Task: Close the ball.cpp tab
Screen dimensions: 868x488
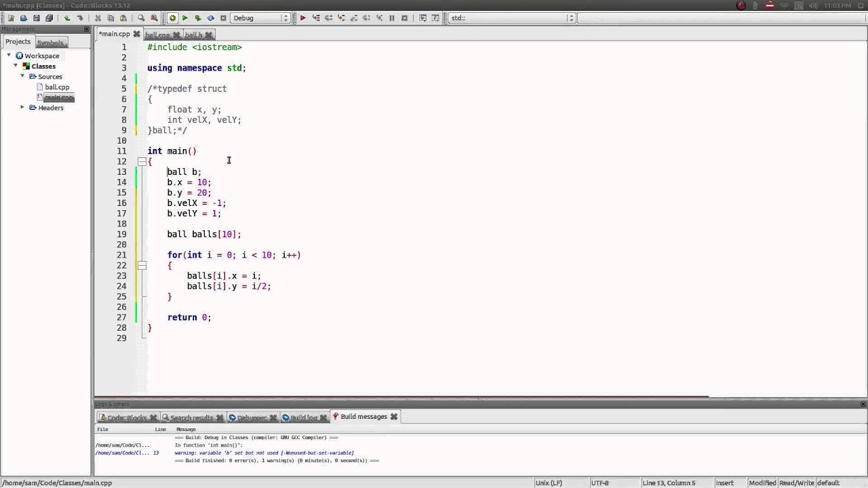Action: tap(177, 35)
